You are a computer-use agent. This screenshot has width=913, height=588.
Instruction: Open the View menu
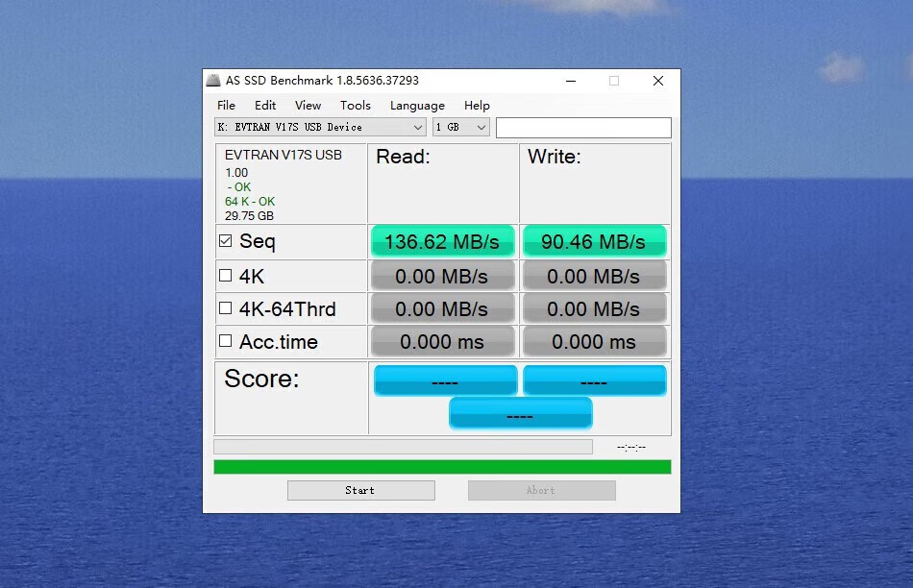[308, 106]
